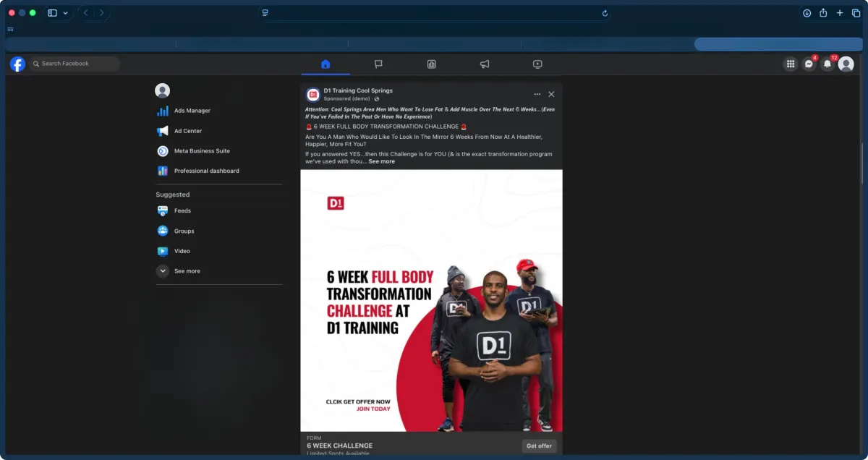
Task: Switch to the highlighted Safari tab
Action: [778, 44]
